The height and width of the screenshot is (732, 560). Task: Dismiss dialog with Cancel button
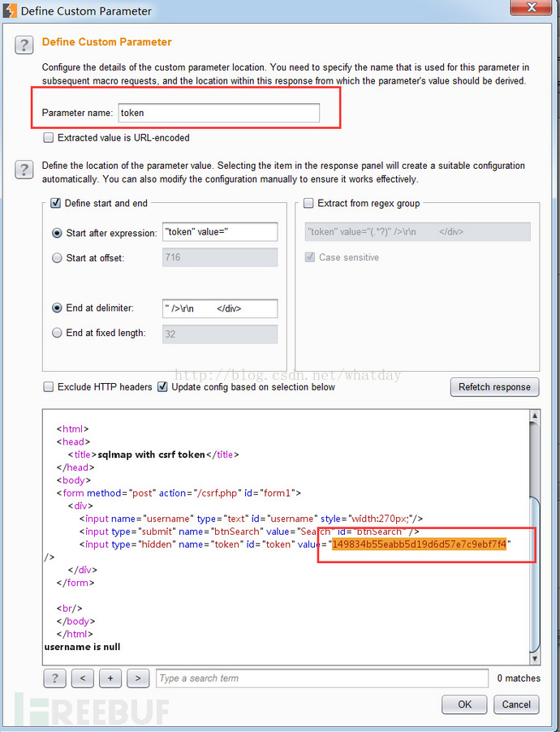(x=516, y=704)
